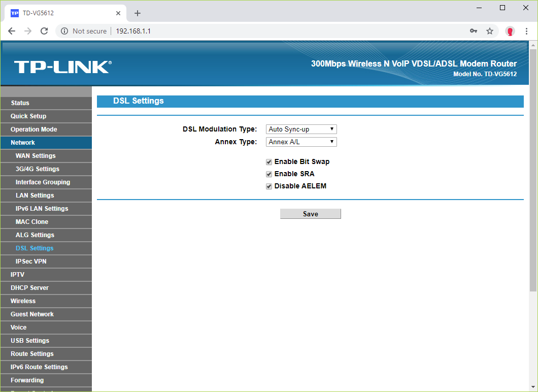Click the DSL Settings page heading
The image size is (538, 392).
(139, 101)
